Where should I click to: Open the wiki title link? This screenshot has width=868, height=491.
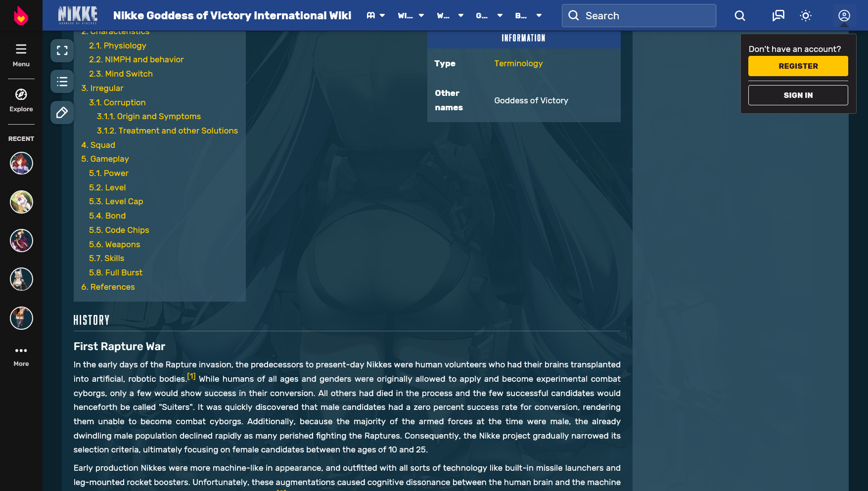click(x=232, y=16)
